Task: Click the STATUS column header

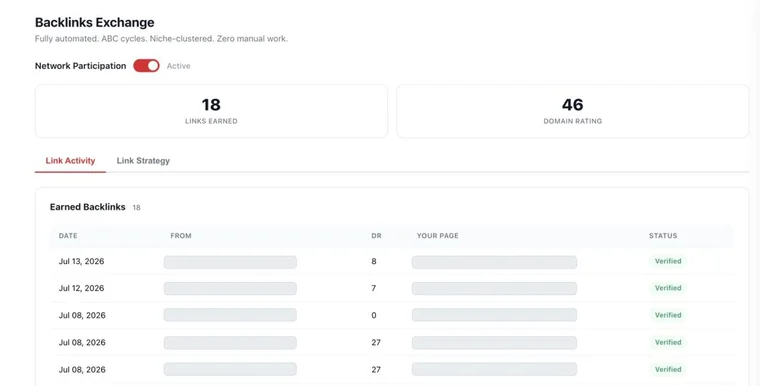Action: pyautogui.click(x=663, y=236)
